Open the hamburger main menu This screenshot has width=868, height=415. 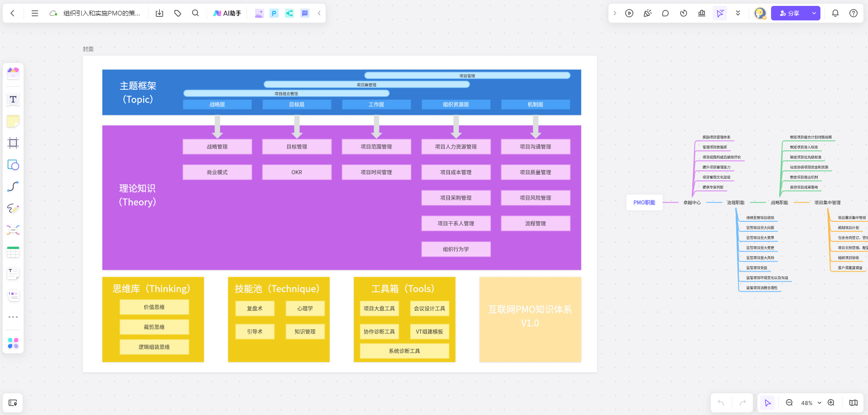click(x=35, y=13)
